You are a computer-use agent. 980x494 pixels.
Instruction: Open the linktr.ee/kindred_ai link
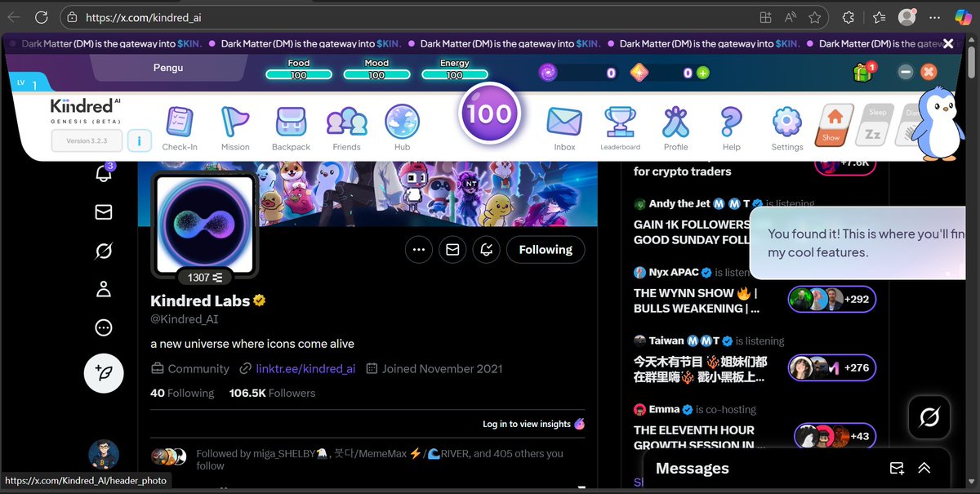[x=305, y=368]
